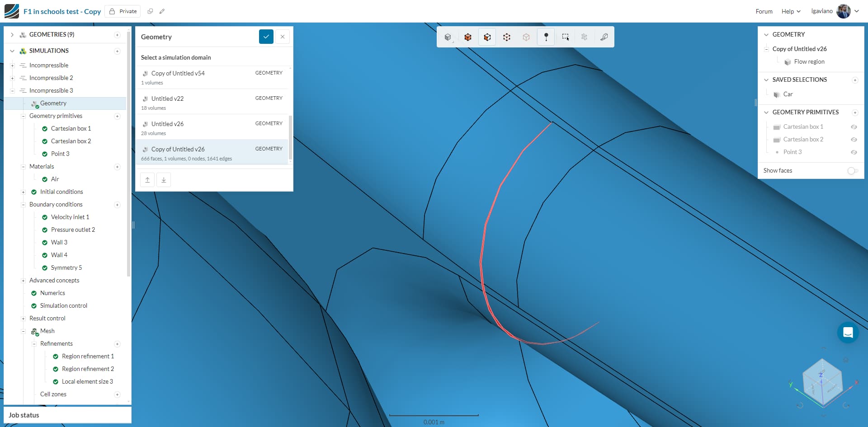868x427 pixels.
Task: Select the point probe tool icon
Action: (x=546, y=37)
